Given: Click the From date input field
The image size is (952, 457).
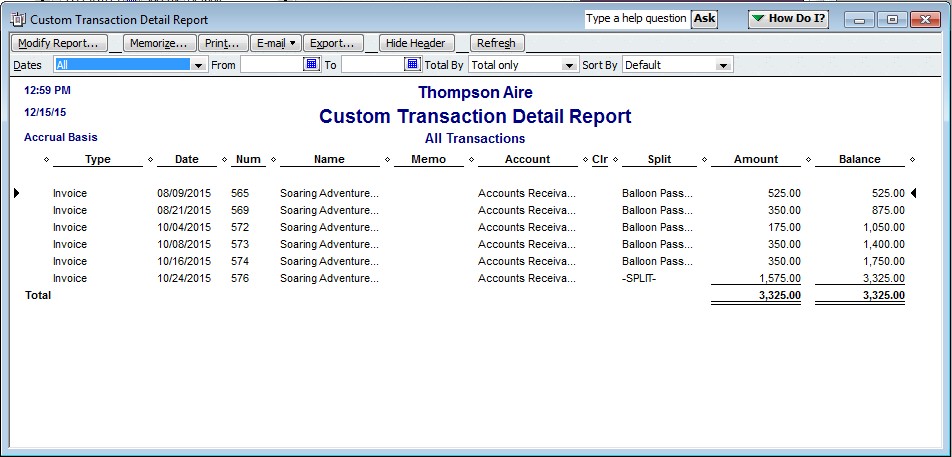Looking at the screenshot, I should point(271,65).
